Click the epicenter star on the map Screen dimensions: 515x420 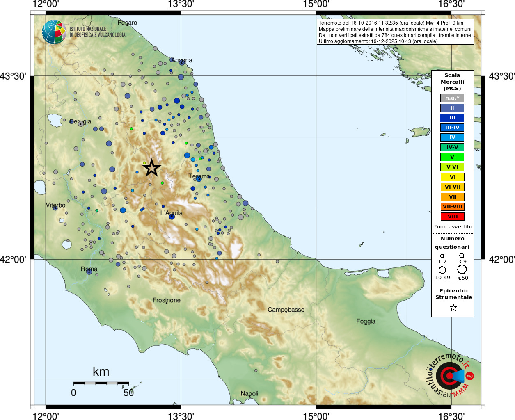tap(152, 168)
